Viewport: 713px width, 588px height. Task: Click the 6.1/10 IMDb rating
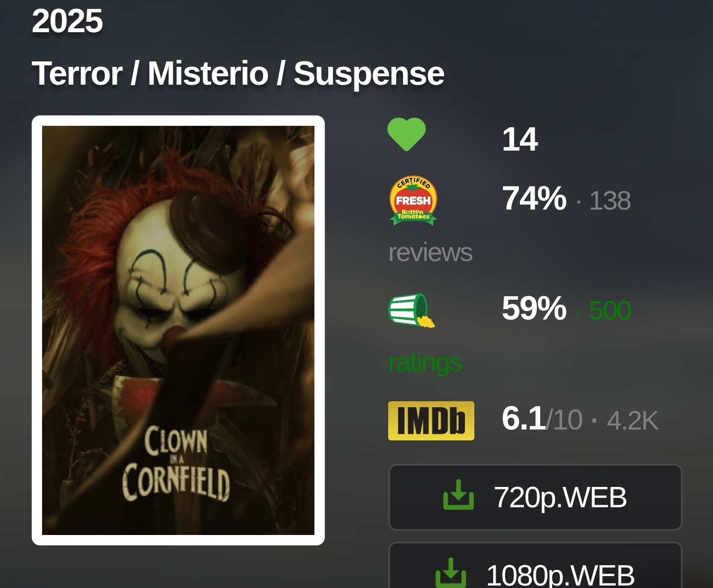coord(542,419)
